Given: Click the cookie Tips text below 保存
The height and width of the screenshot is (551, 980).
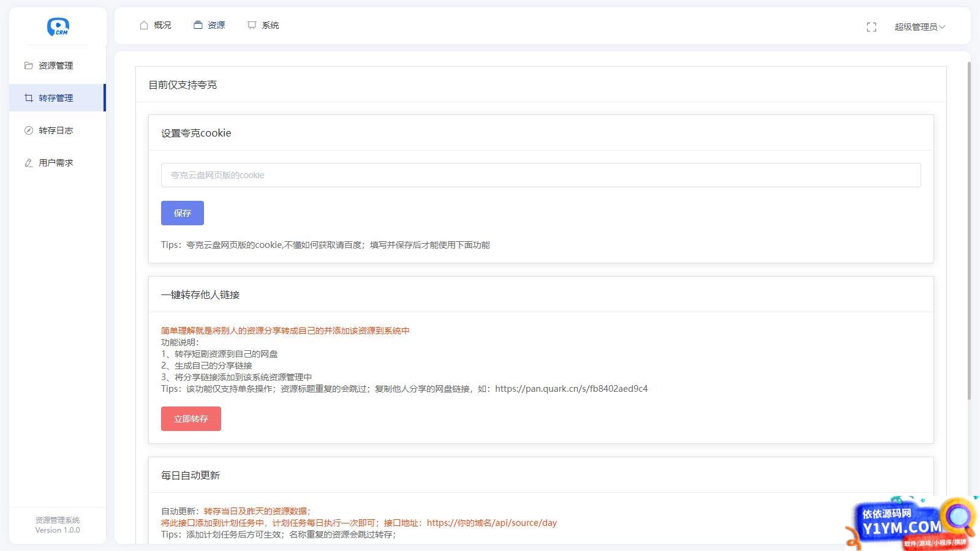Looking at the screenshot, I should [325, 245].
